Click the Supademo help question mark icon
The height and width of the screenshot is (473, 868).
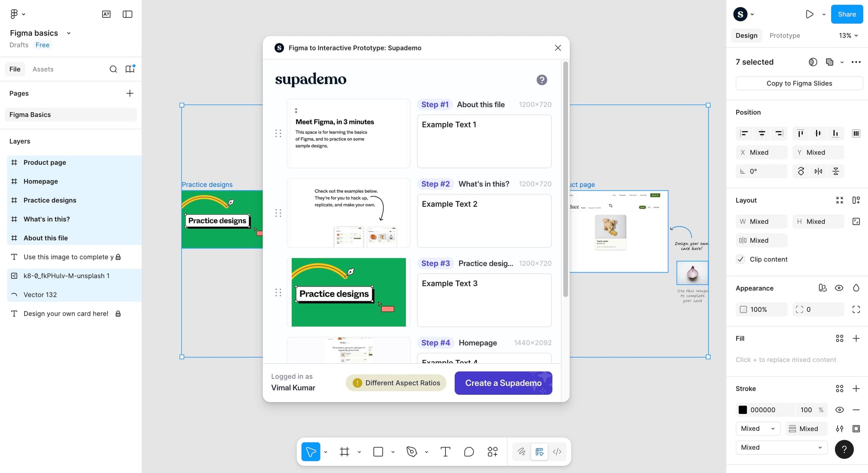(542, 80)
